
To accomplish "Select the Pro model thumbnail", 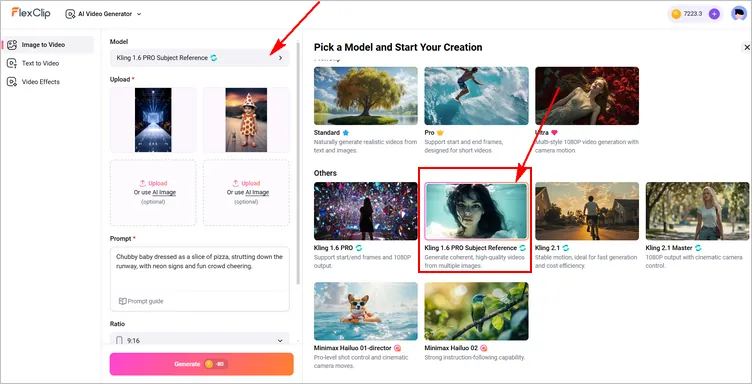I will click(x=476, y=96).
